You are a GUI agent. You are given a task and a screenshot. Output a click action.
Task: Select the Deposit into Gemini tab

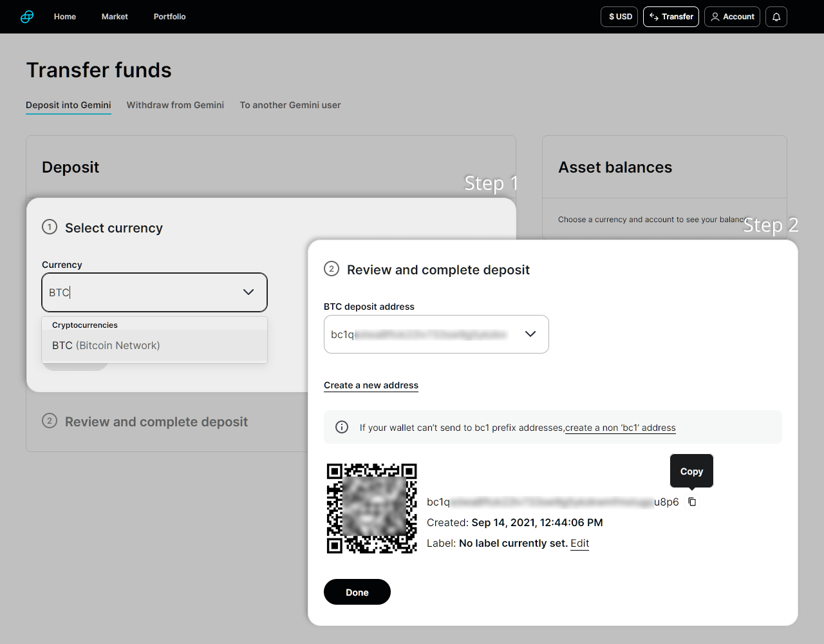coord(68,105)
